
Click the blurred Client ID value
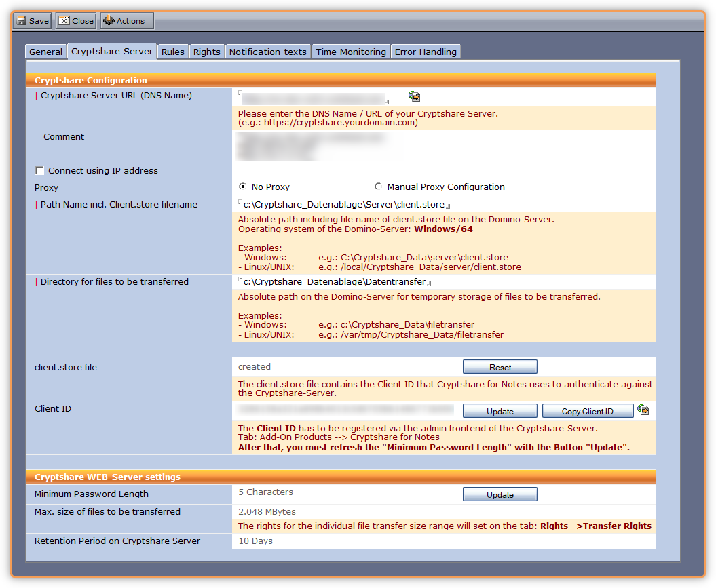[345, 409]
